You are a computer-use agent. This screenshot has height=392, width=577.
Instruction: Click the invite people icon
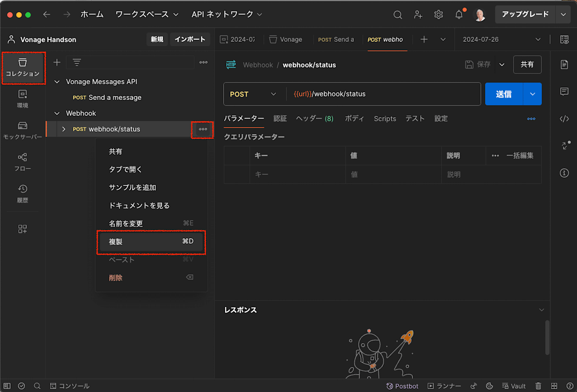(418, 15)
